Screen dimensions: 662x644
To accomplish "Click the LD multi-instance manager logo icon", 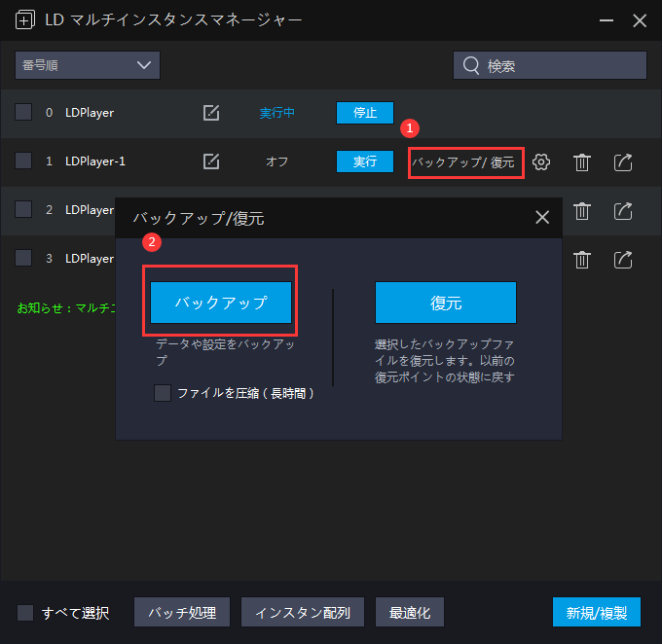I will [x=25, y=19].
